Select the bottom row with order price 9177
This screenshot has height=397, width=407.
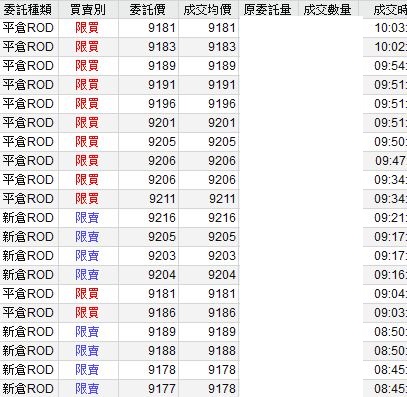point(203,389)
